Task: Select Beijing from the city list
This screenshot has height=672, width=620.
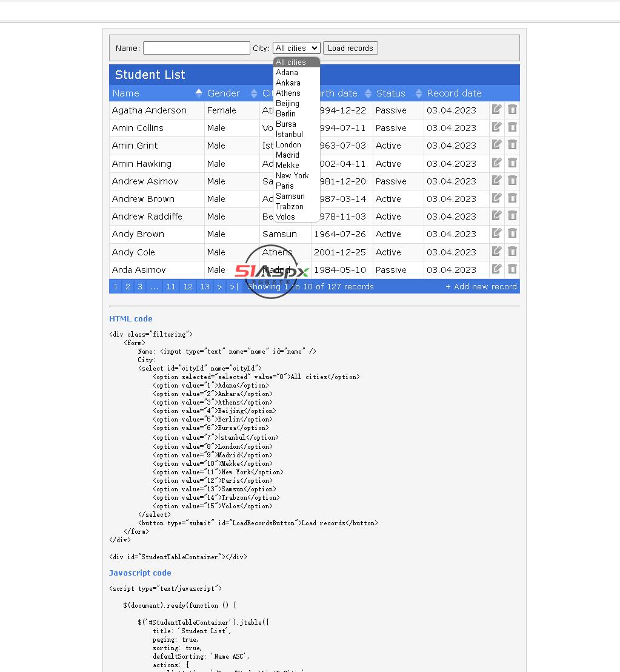Action: (x=296, y=103)
